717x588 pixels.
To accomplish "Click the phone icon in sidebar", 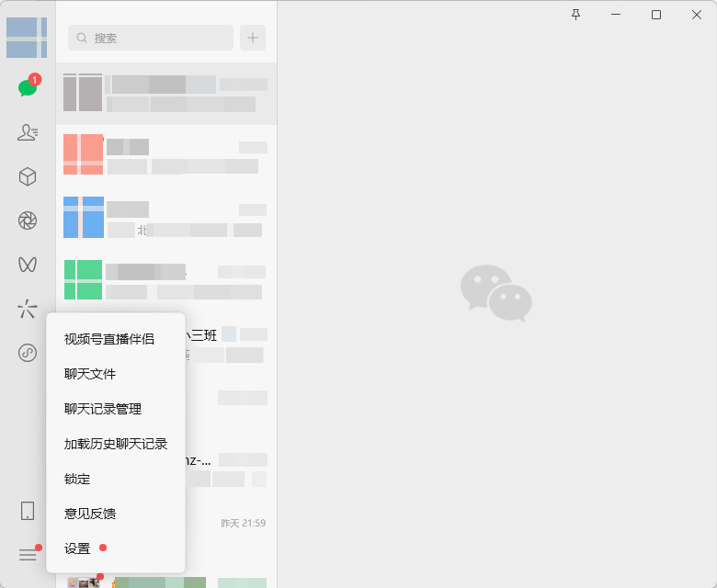I will click(x=28, y=511).
